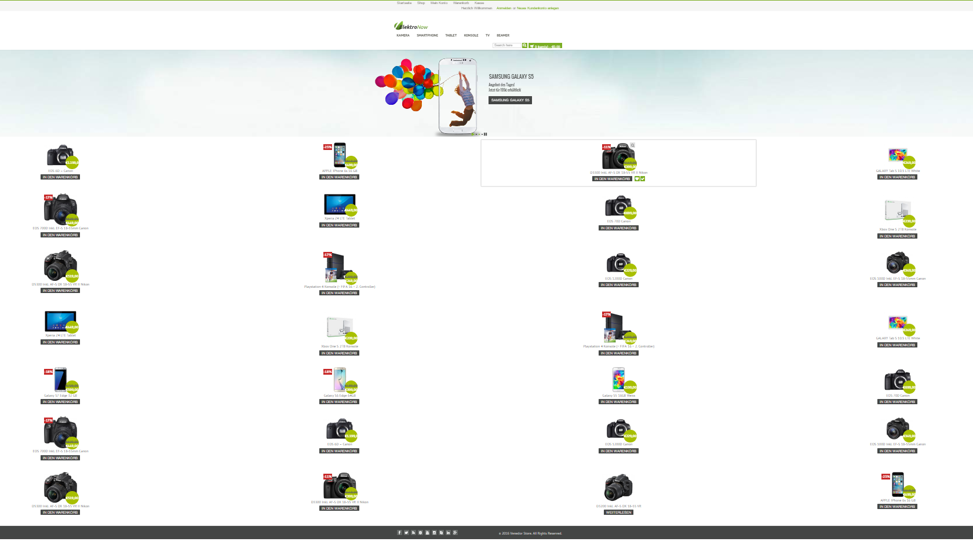Open the Galaxy S7 Edge product image
This screenshot has width=973, height=560.
tap(60, 380)
